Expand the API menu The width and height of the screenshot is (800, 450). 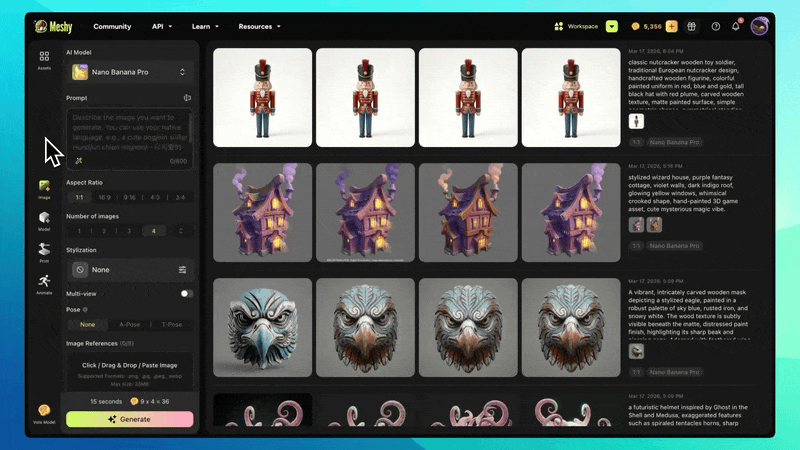[x=162, y=27]
